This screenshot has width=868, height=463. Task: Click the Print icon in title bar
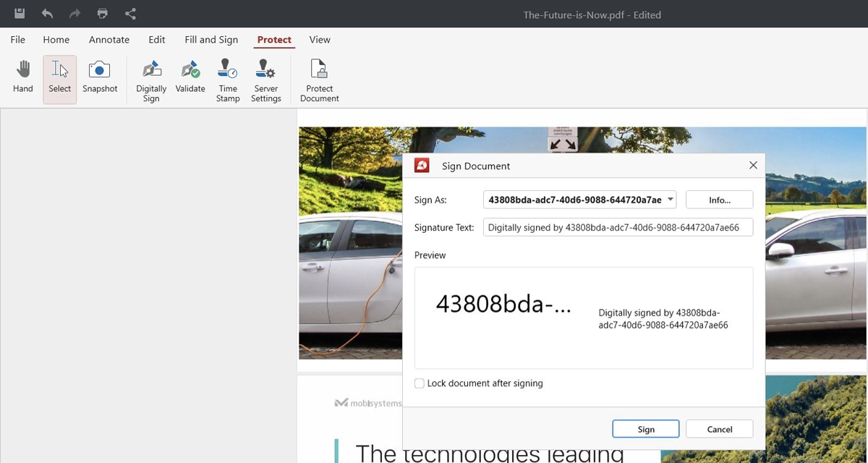103,14
